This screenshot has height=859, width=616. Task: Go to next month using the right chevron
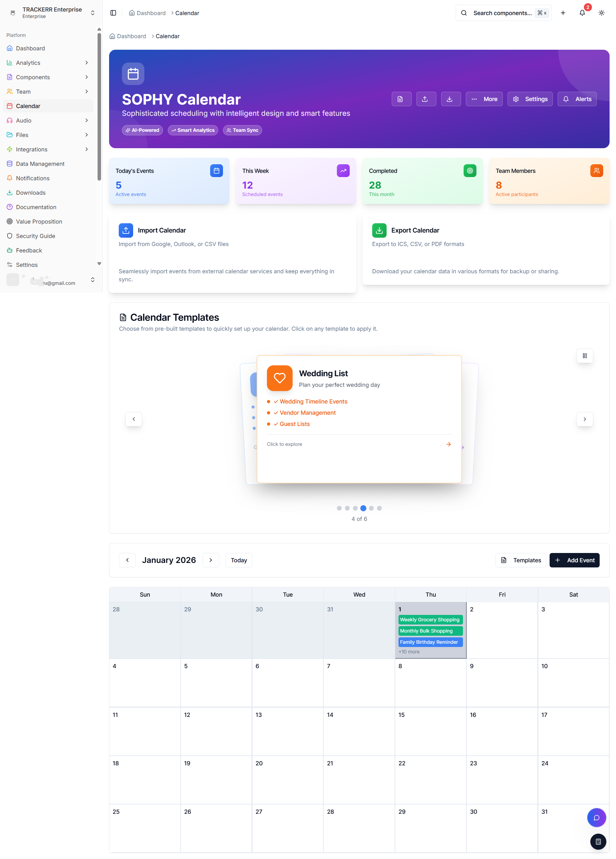[211, 560]
